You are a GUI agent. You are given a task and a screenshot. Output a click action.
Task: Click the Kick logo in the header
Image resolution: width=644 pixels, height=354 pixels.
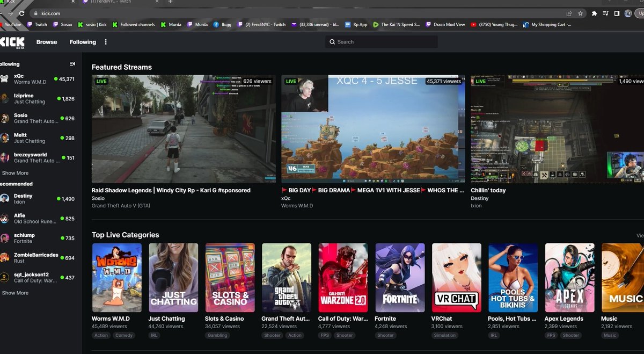point(12,42)
